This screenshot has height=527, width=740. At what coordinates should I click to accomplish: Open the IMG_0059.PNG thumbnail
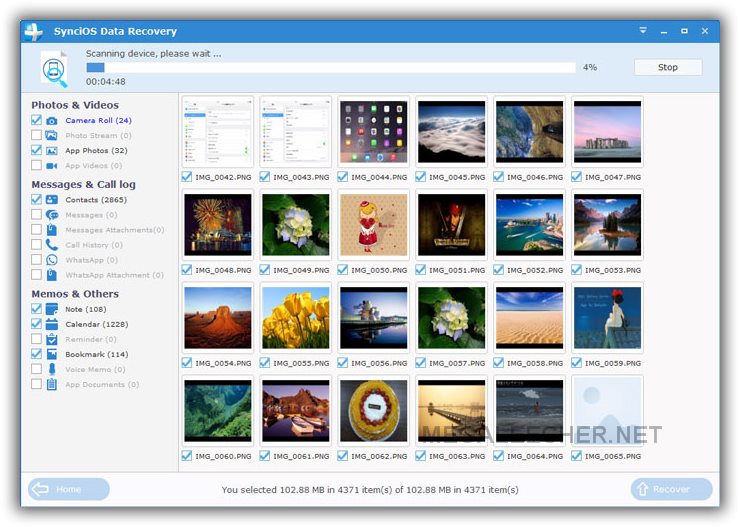pyautogui.click(x=607, y=318)
